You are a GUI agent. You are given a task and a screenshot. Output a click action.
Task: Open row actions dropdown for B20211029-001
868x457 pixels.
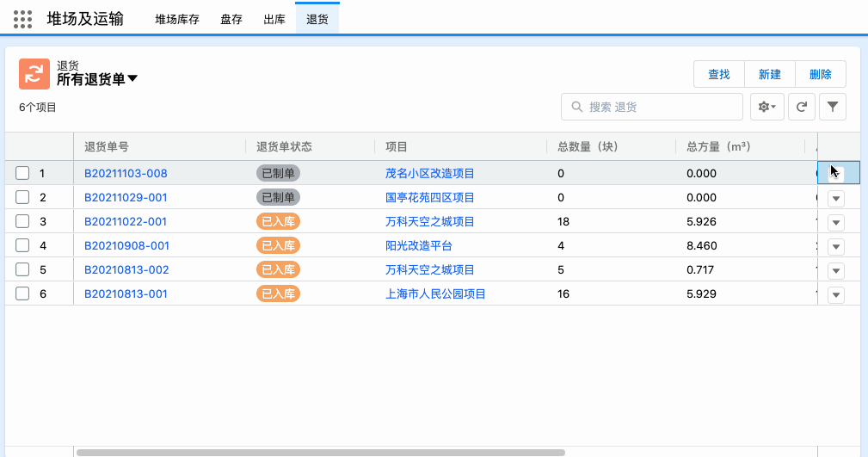836,198
